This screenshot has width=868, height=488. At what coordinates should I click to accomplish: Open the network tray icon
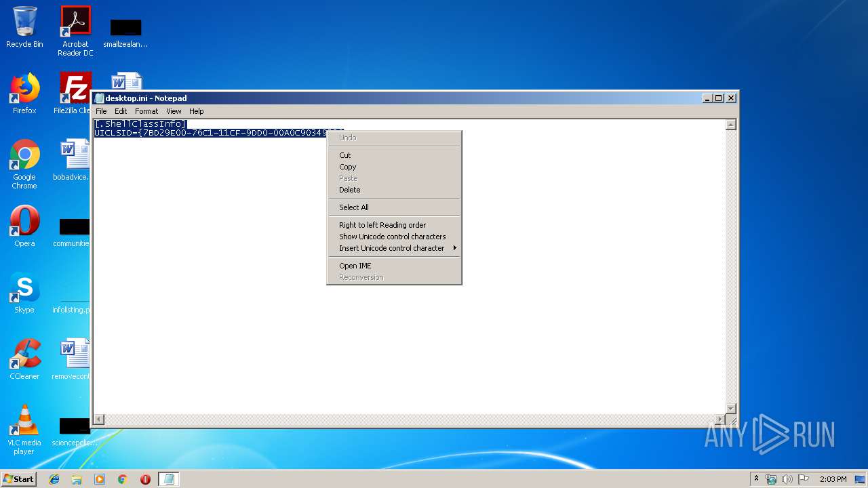click(771, 479)
